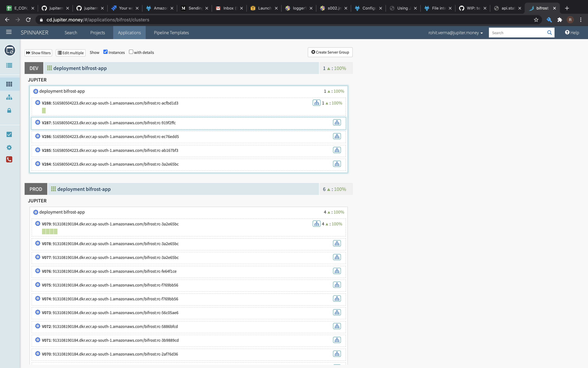This screenshot has width=588, height=368.
Task: Click load balancer icon on V286 row
Action: [x=337, y=137]
